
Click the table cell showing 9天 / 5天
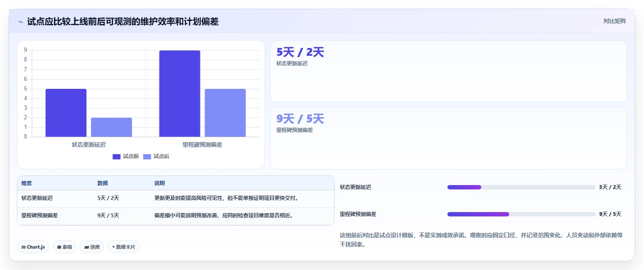tap(108, 216)
